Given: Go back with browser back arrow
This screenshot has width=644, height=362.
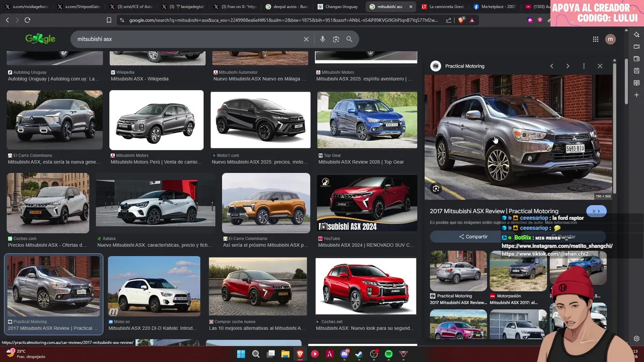Looking at the screenshot, I should (7, 20).
